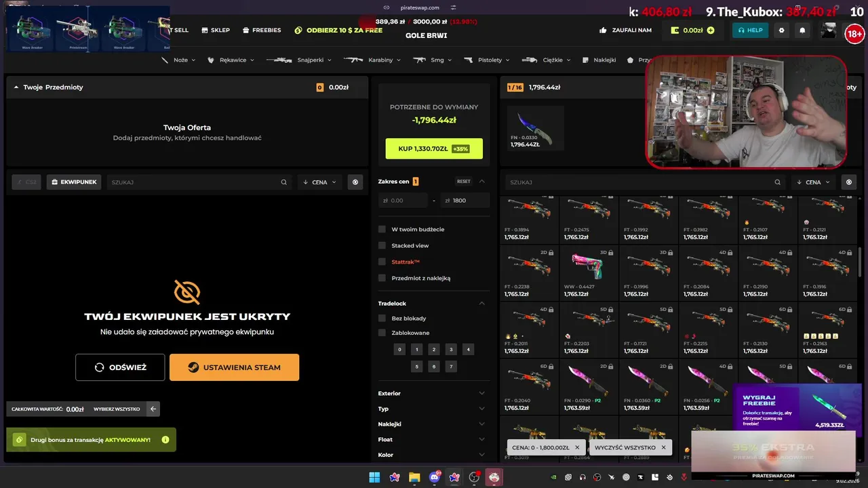Viewport: 868px width, 488px height.
Task: Open the notifications bell
Action: [x=803, y=30]
